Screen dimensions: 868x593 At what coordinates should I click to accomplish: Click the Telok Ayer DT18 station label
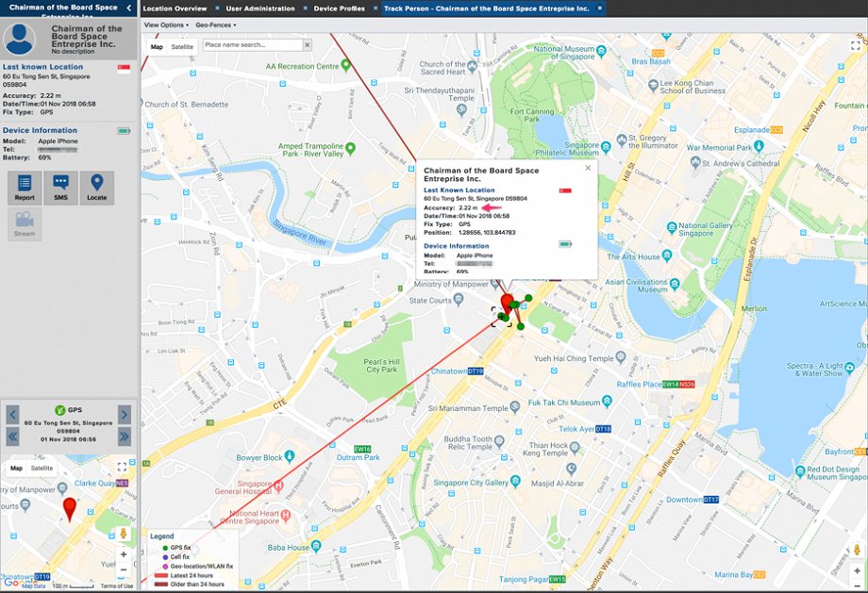585,429
